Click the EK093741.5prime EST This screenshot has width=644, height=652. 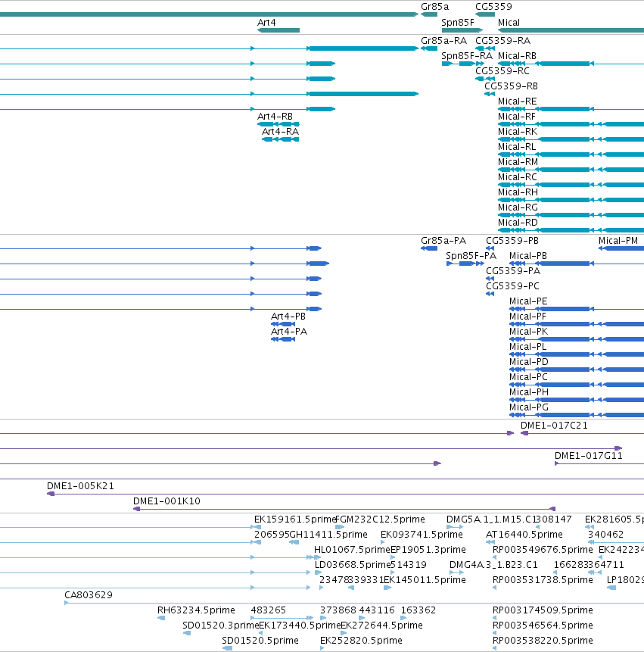pos(383,542)
